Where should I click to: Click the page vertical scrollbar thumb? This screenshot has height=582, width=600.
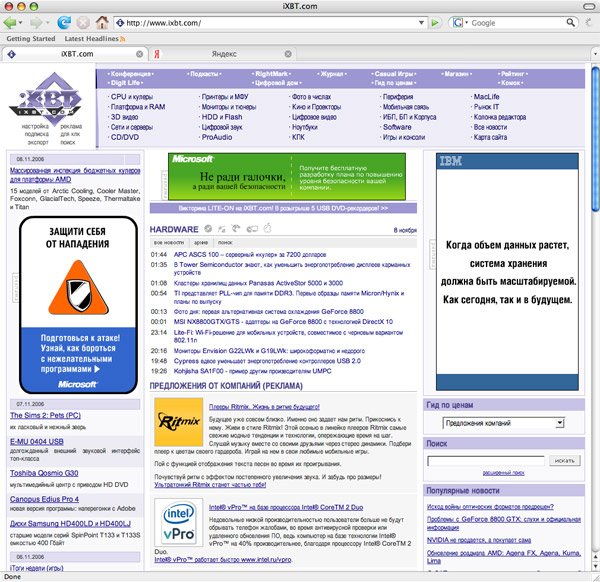pyautogui.click(x=595, y=139)
